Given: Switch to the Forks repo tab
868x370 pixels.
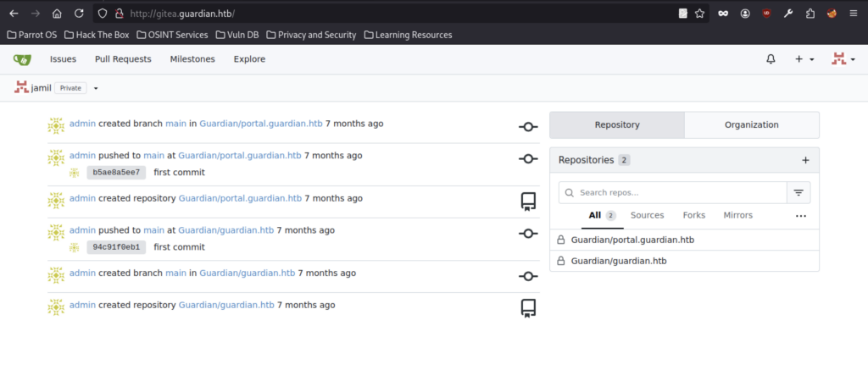Looking at the screenshot, I should pos(693,215).
